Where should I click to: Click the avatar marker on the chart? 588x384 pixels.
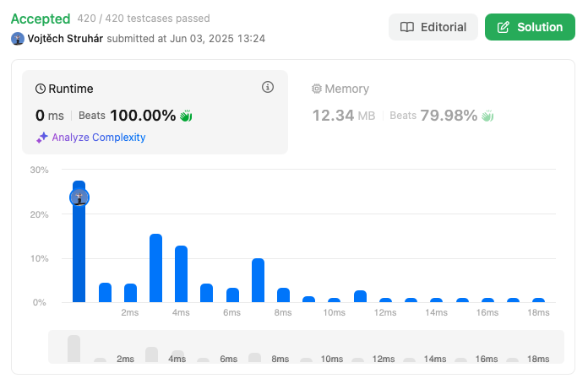click(x=79, y=197)
